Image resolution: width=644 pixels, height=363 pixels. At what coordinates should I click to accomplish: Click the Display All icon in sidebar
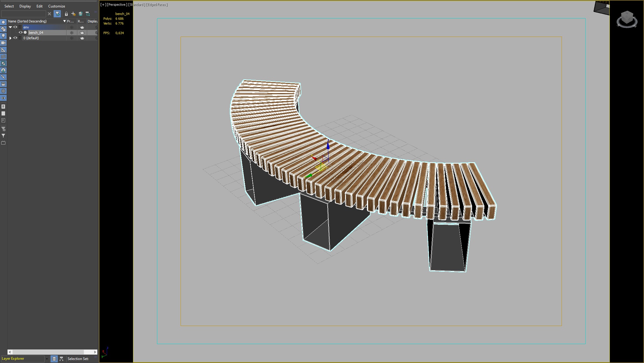click(x=3, y=107)
